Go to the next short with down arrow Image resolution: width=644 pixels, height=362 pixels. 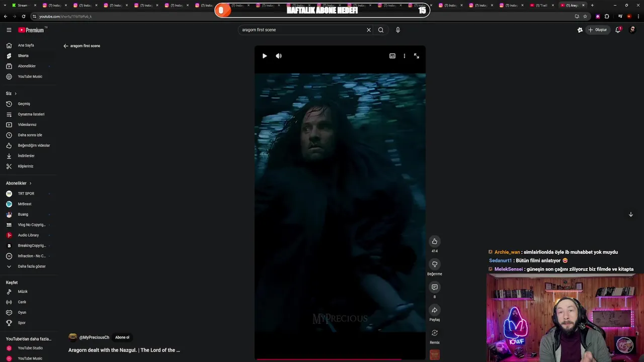point(631,214)
